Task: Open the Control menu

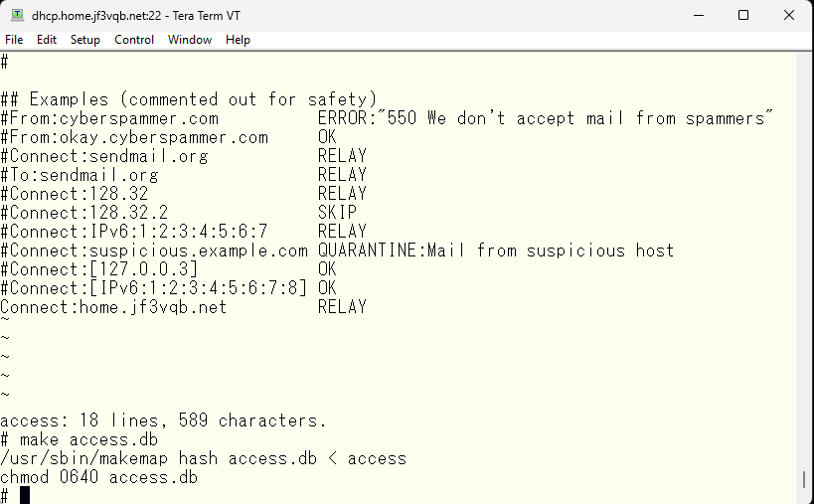Action: coord(134,40)
